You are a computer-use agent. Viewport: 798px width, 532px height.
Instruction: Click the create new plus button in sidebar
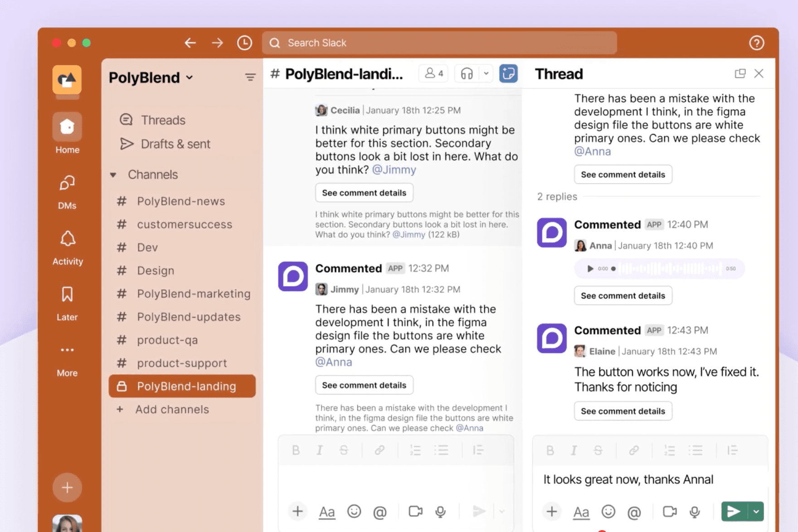[x=67, y=488]
